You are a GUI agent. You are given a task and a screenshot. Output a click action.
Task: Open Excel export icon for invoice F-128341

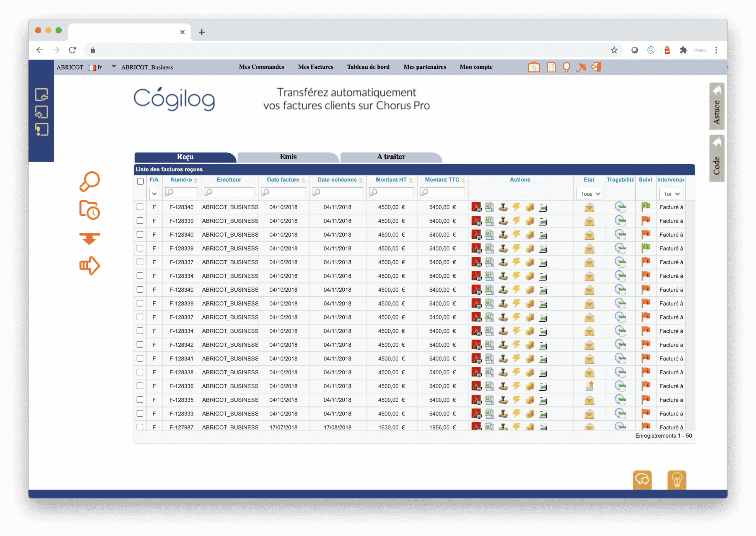489,358
